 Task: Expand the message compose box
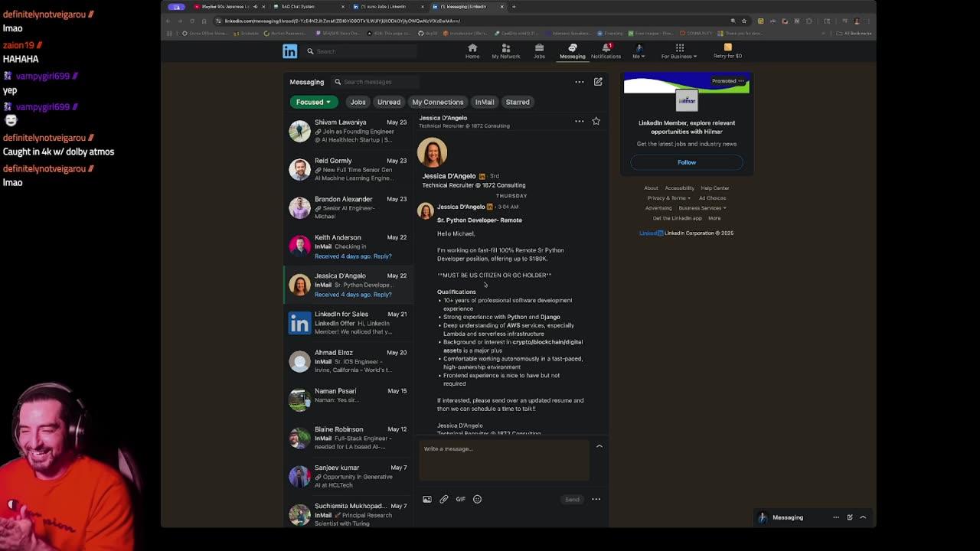[x=599, y=446]
